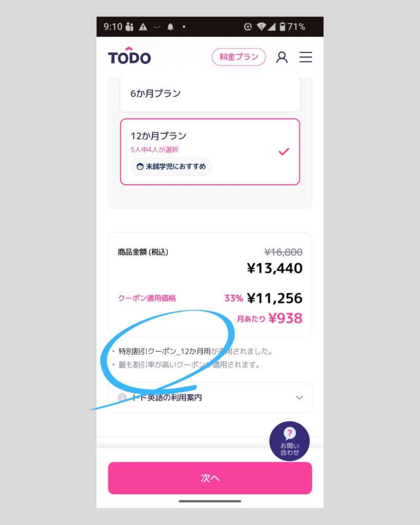Screen dimensions: 420x525
Task: Tap the coupon price ¥11,256
Action: (274, 298)
